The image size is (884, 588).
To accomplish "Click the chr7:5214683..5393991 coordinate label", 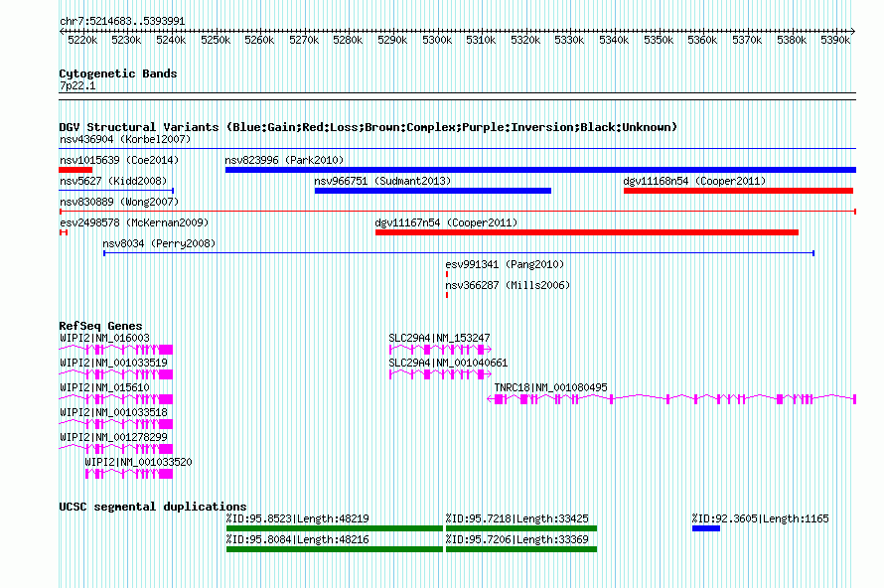I will coord(122,21).
